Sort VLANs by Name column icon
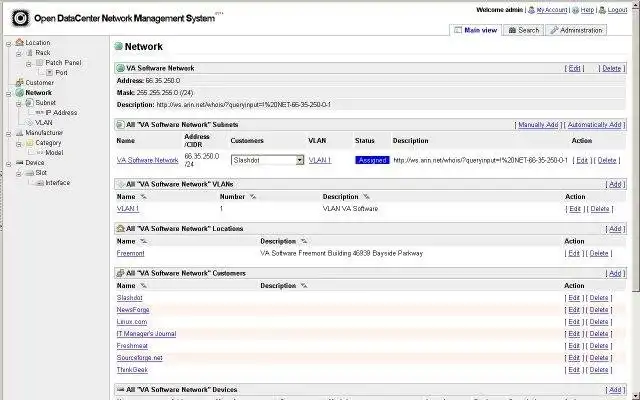This screenshot has width=640, height=400. click(143, 197)
